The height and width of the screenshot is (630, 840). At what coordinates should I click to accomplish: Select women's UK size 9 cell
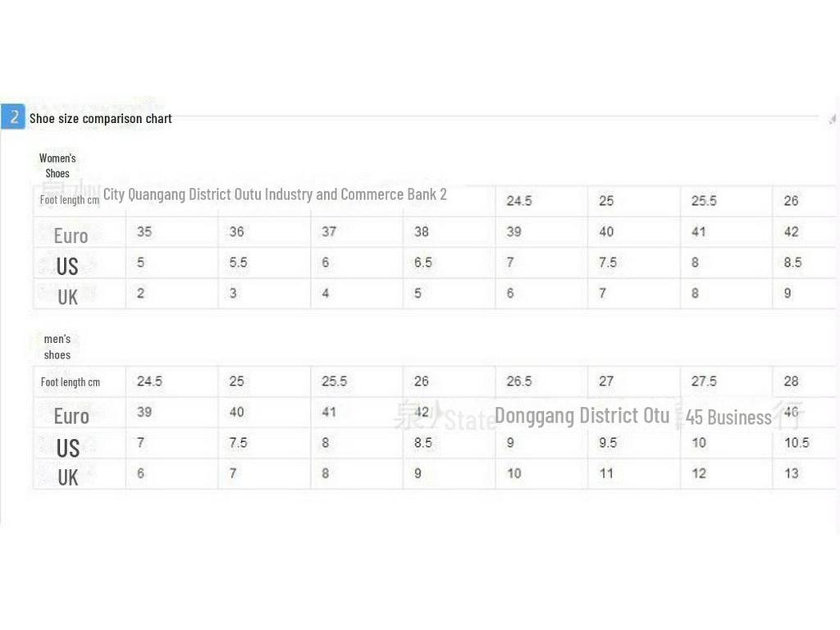pyautogui.click(x=787, y=294)
